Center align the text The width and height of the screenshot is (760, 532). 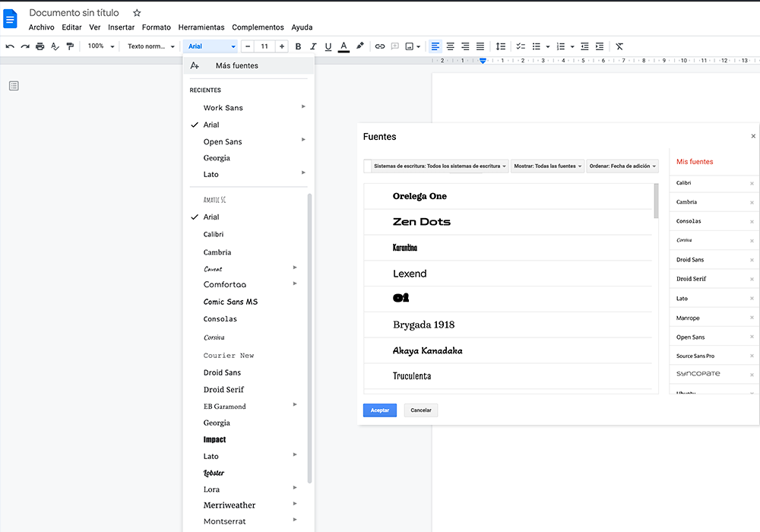450,46
